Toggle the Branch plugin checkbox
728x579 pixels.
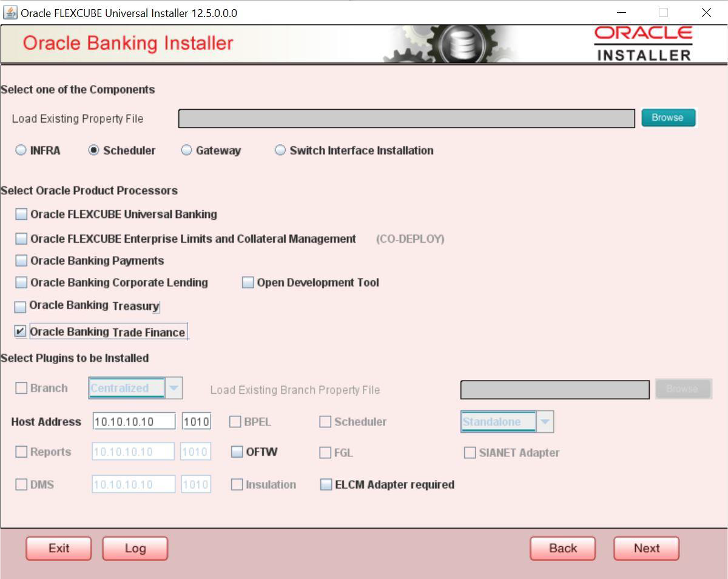pyautogui.click(x=21, y=388)
